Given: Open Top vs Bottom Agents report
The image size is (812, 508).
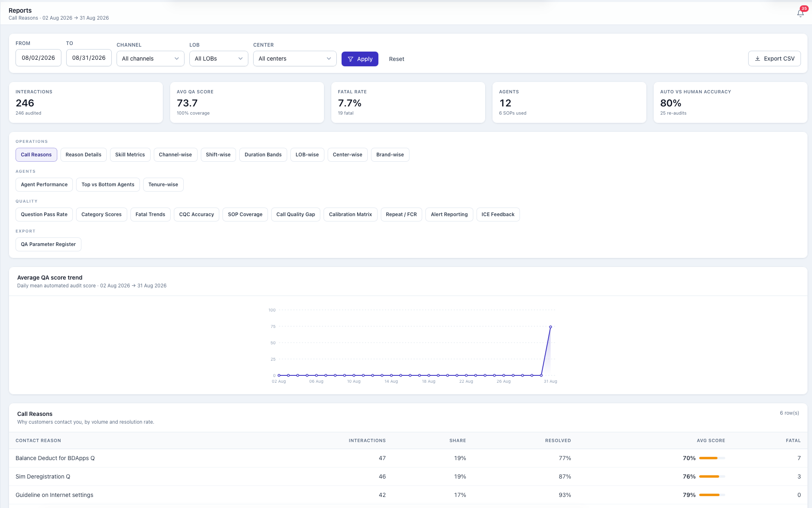Looking at the screenshot, I should point(108,185).
